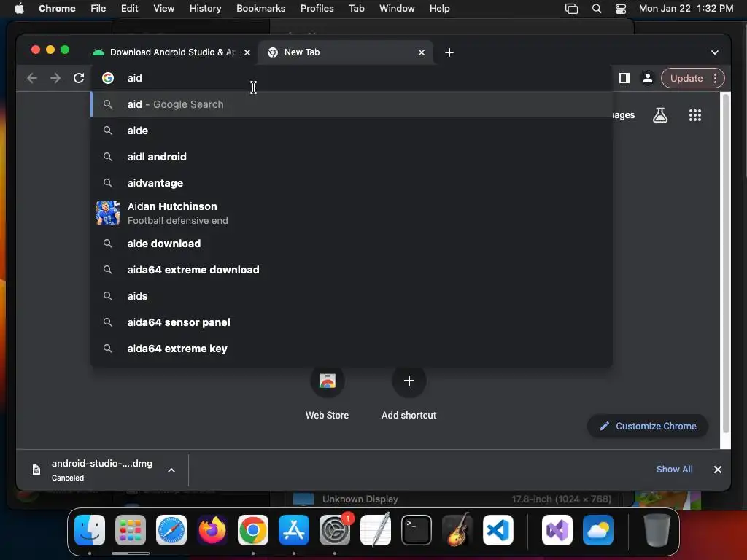The image size is (747, 560).
Task: Close the downloads bar with the X
Action: [718, 470]
